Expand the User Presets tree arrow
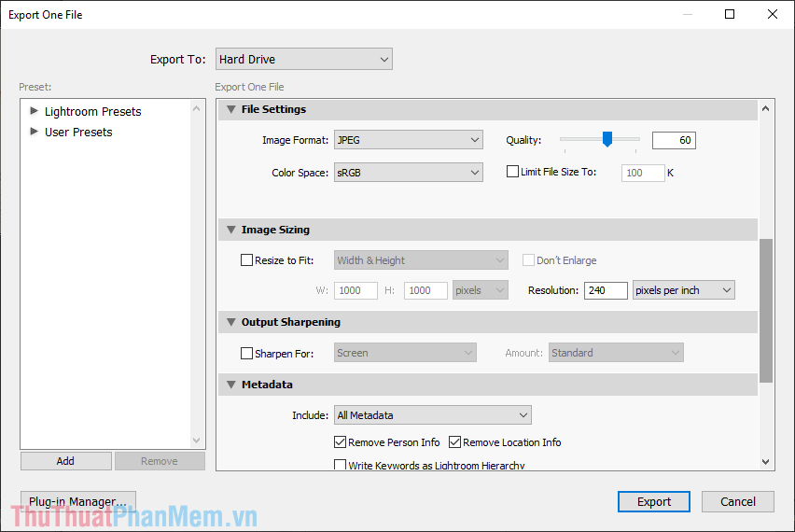This screenshot has width=795, height=532. point(34,132)
